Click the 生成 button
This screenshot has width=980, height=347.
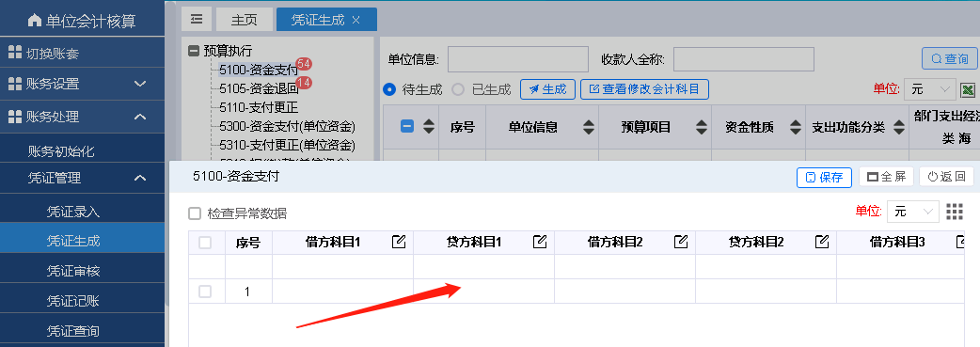click(546, 89)
